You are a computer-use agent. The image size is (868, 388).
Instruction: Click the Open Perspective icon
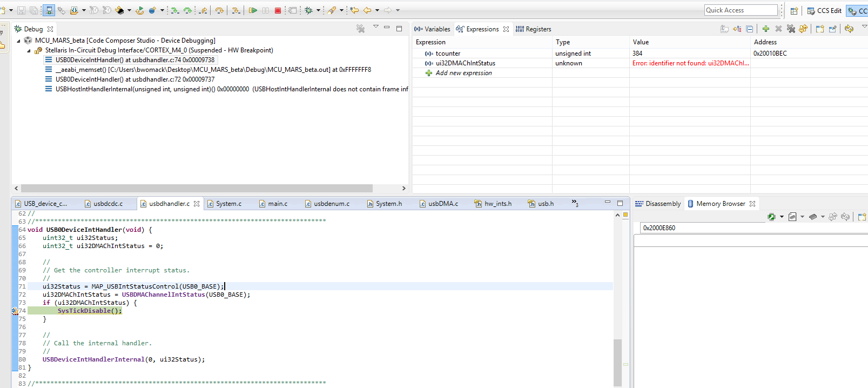pyautogui.click(x=794, y=11)
